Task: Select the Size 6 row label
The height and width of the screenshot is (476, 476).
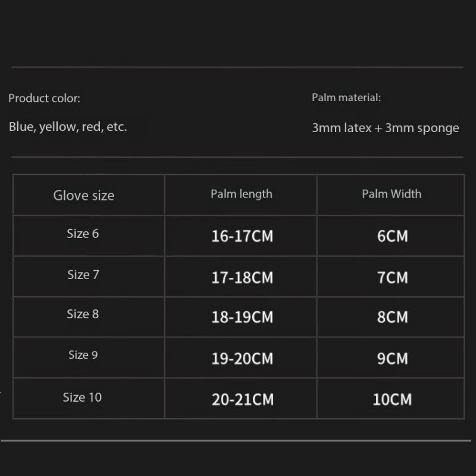Action: (x=83, y=234)
